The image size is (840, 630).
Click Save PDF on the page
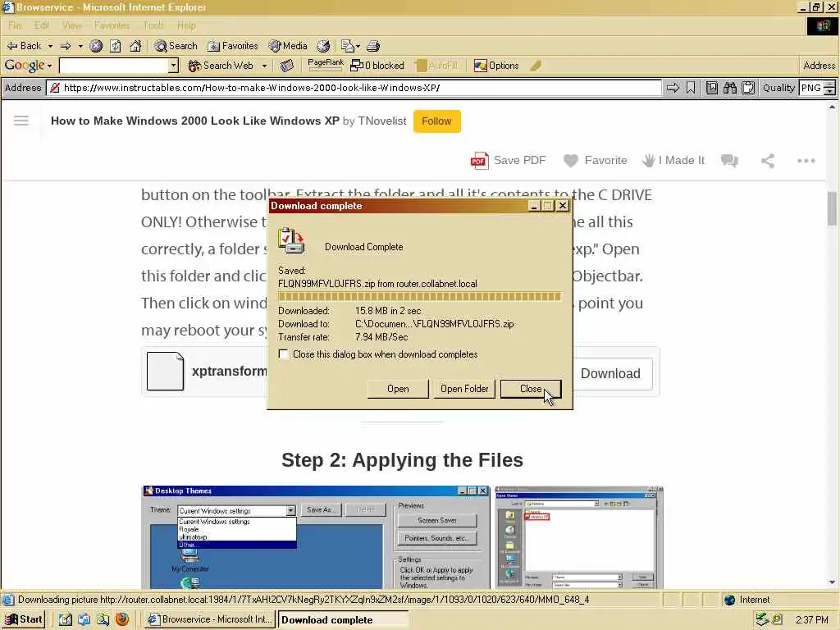coord(508,161)
